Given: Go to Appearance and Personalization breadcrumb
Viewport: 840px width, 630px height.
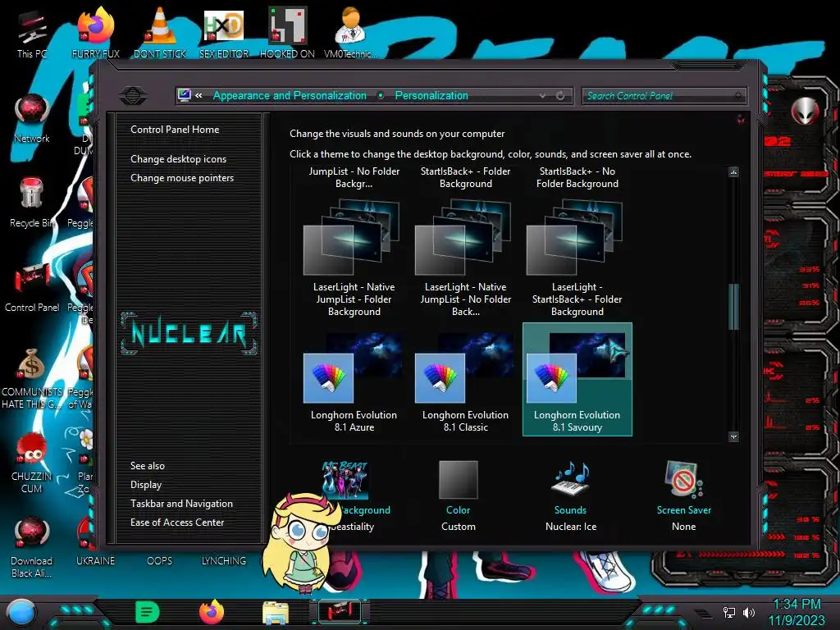Looking at the screenshot, I should 290,95.
